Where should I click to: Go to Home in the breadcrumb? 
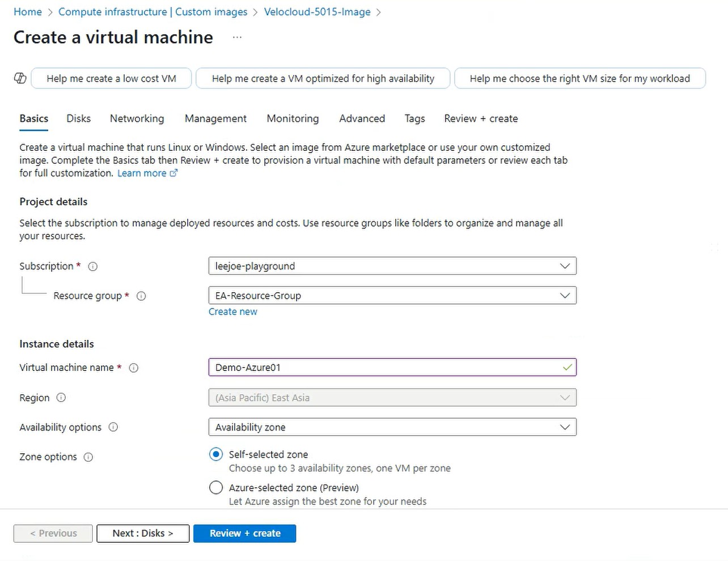pyautogui.click(x=28, y=12)
